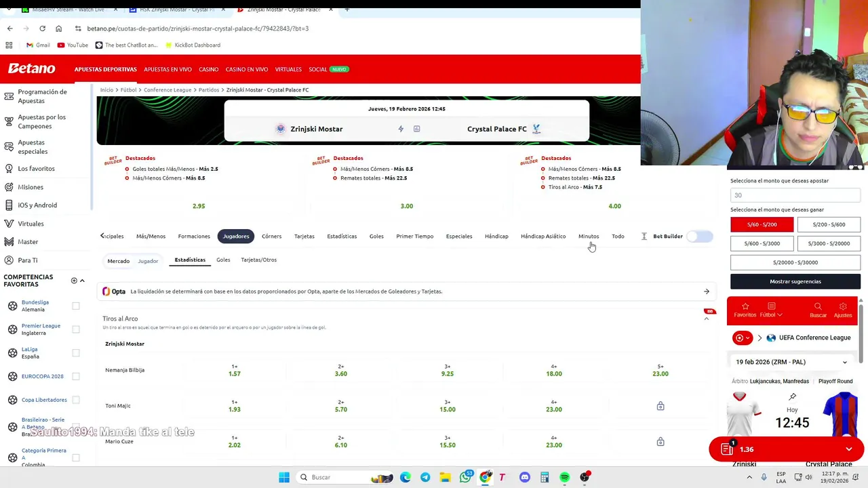Switch to Mercado view toggle
The height and width of the screenshot is (488, 868).
pos(118,261)
